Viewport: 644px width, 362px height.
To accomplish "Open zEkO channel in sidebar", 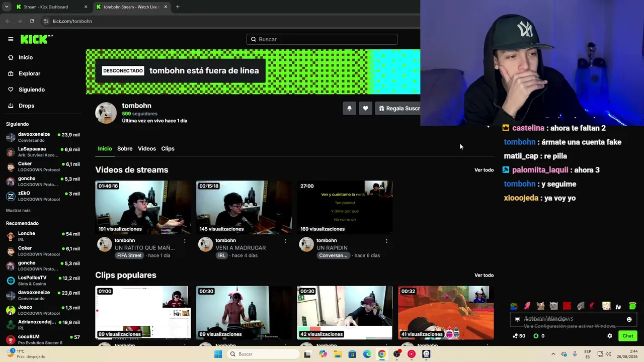I will (x=43, y=196).
